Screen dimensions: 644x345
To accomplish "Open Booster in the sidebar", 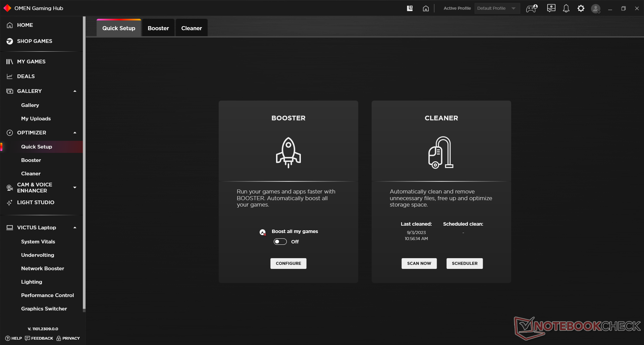I will point(31,160).
